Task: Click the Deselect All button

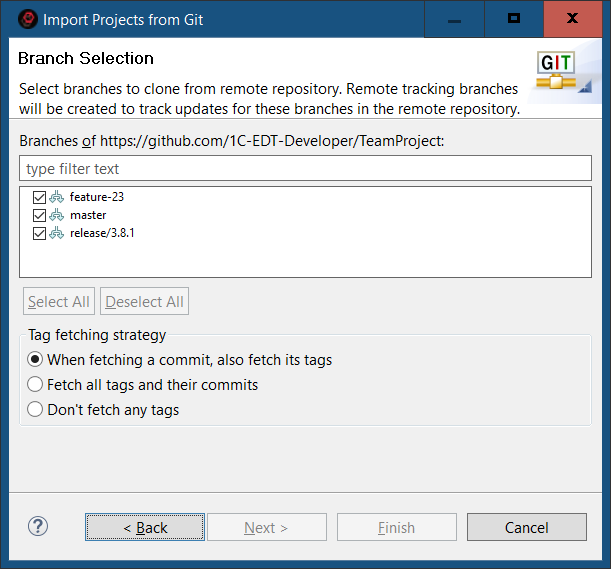Action: coord(144,302)
